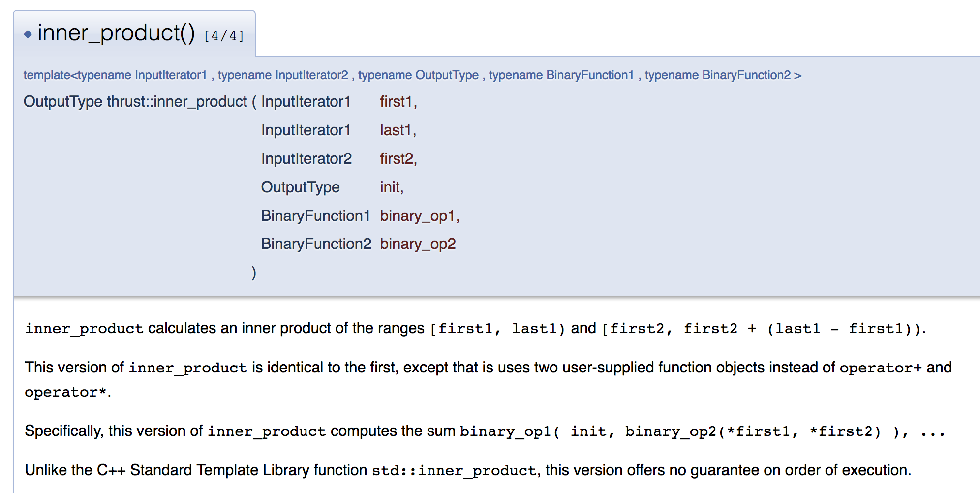Click parameter type OutputType for init
Viewport: 980px width, 493px height.
(300, 187)
